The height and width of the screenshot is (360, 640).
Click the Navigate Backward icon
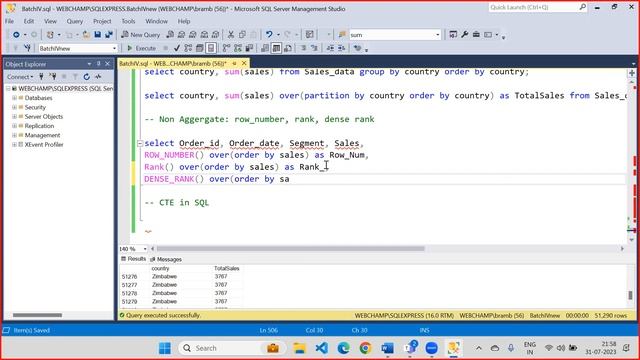pyautogui.click(x=16, y=35)
